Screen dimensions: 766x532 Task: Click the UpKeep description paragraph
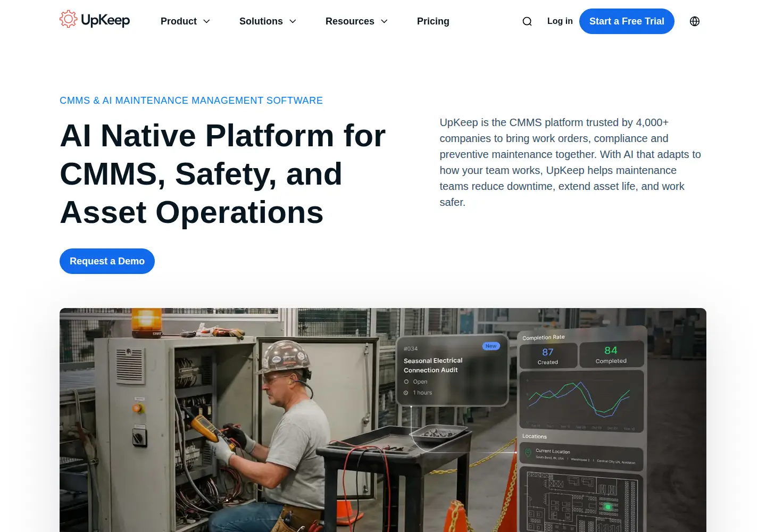[570, 162]
